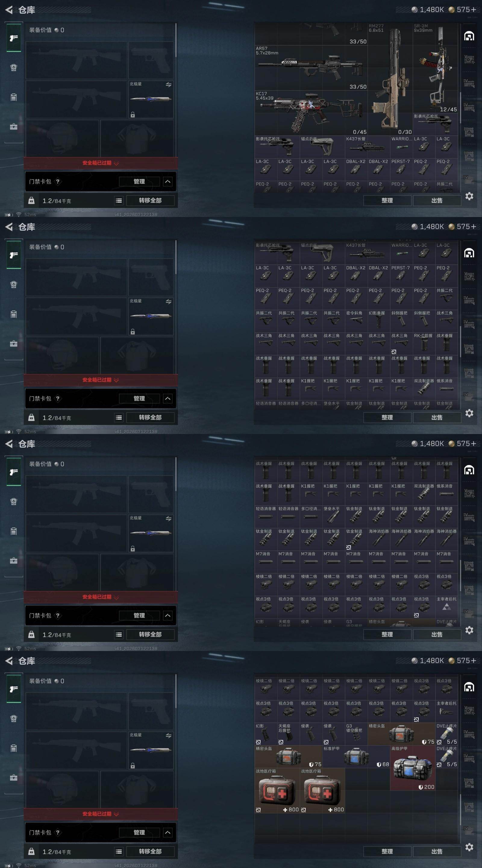Image resolution: width=482 pixels, height=868 pixels.
Task: Select the 幻影 grip beside 天蝎座后握把
Action: pos(266,734)
